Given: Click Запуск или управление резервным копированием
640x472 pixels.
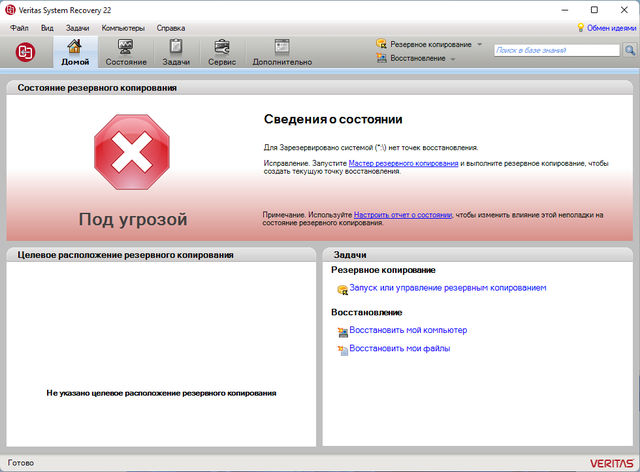Looking at the screenshot, I should (x=447, y=288).
